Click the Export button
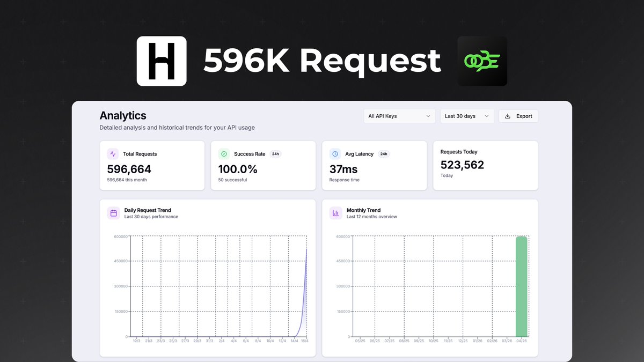644x362 pixels. point(518,116)
